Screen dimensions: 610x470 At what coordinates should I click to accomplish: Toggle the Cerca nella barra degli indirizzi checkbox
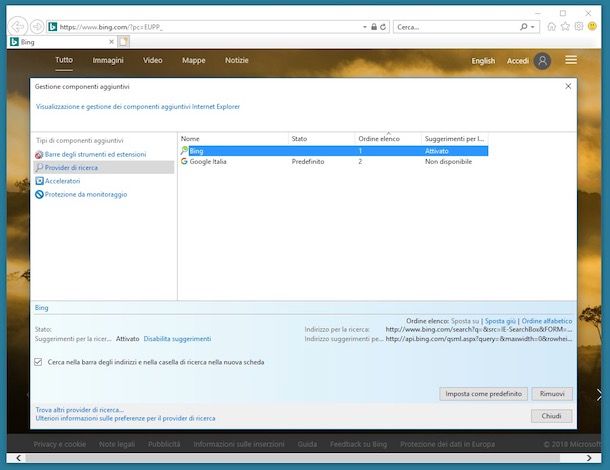(x=38, y=362)
